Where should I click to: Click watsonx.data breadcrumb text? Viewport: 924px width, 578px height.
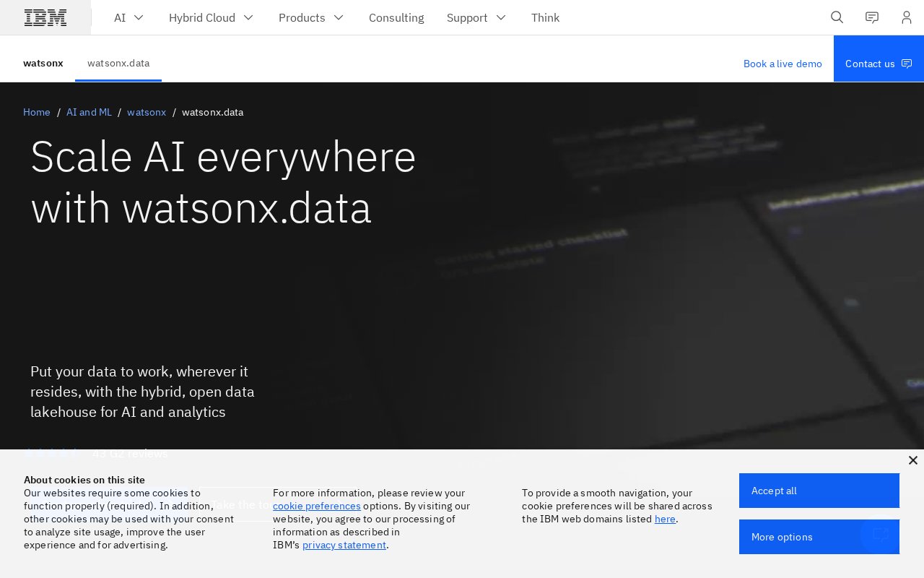pos(212,112)
